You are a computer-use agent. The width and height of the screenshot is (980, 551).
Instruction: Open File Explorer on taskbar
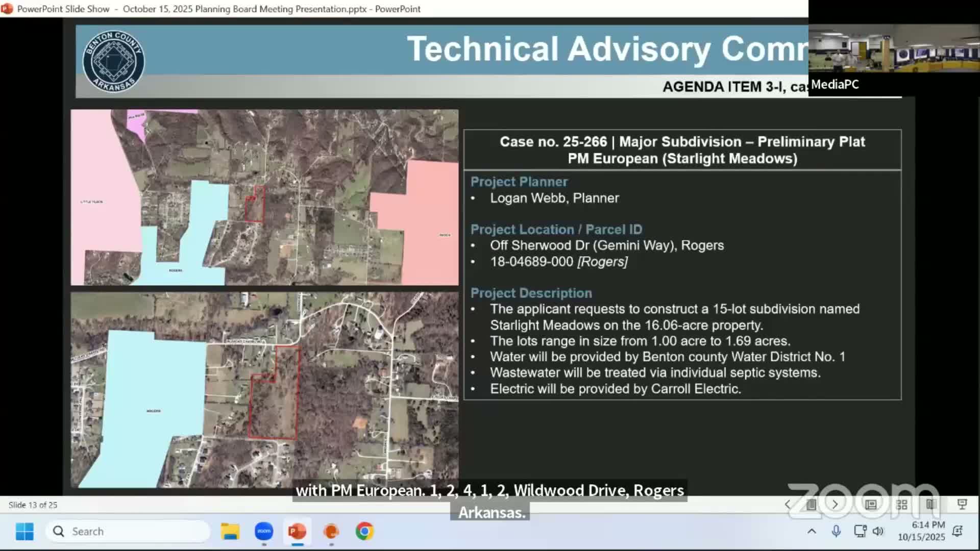(x=230, y=532)
